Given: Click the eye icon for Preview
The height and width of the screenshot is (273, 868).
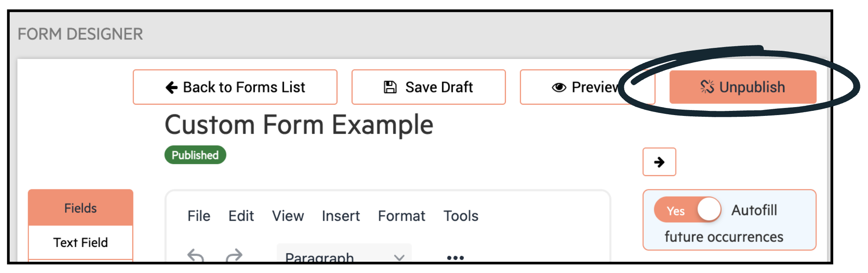Looking at the screenshot, I should [559, 87].
